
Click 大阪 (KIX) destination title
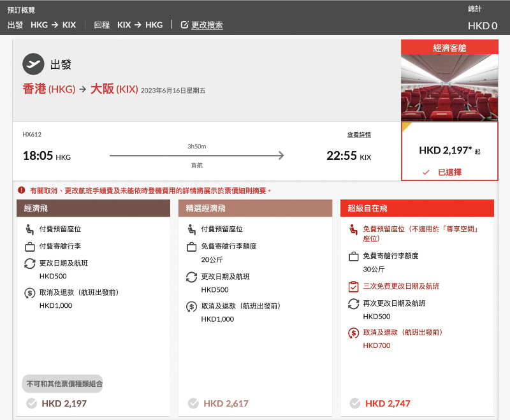point(114,89)
